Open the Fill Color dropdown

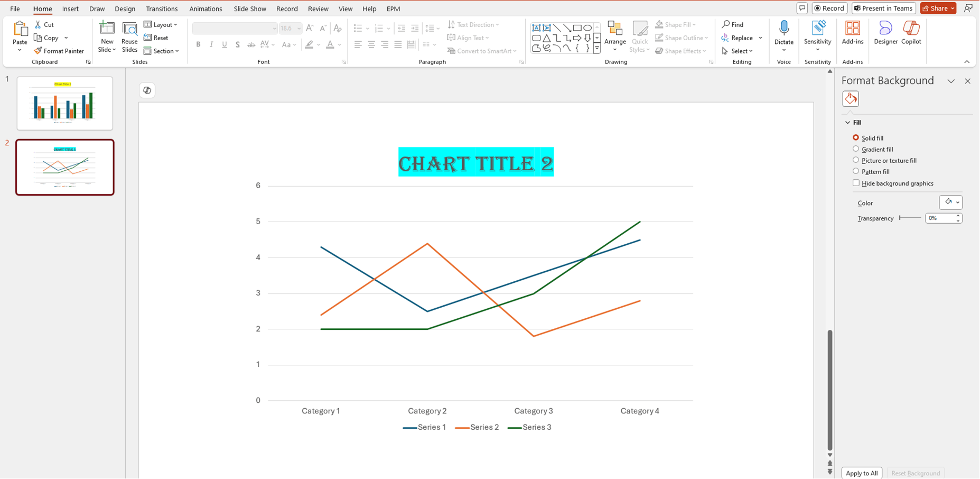click(951, 202)
